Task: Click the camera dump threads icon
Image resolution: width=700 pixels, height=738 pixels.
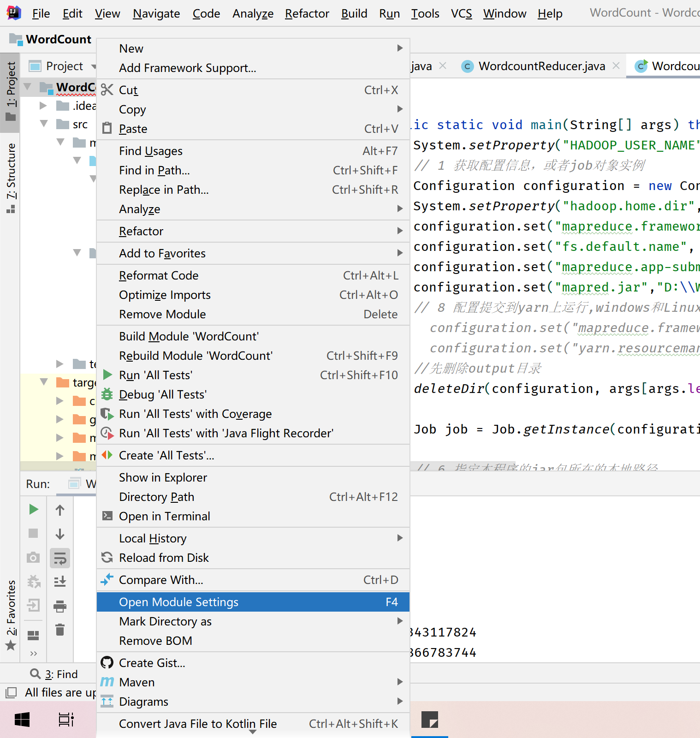Action: pyautogui.click(x=33, y=557)
